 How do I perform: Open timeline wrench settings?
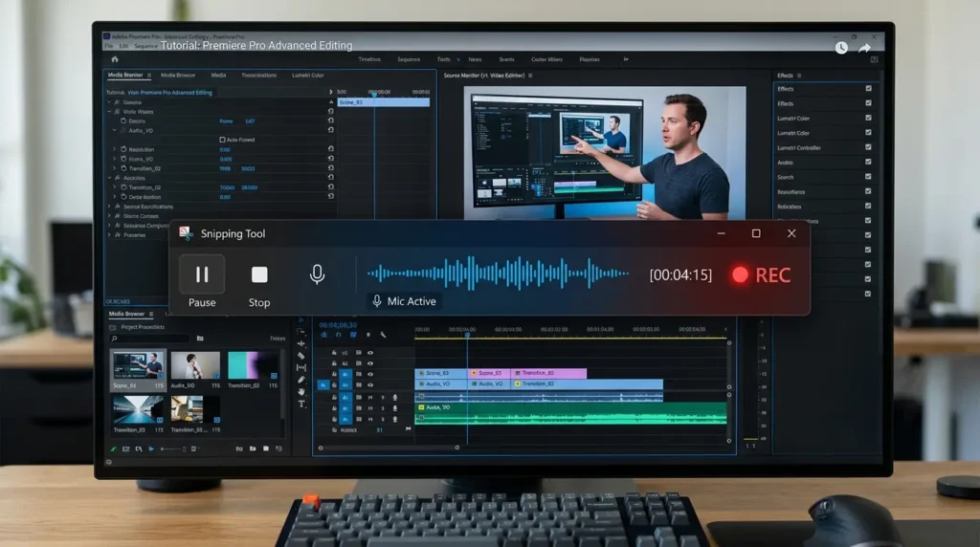pyautogui.click(x=383, y=336)
